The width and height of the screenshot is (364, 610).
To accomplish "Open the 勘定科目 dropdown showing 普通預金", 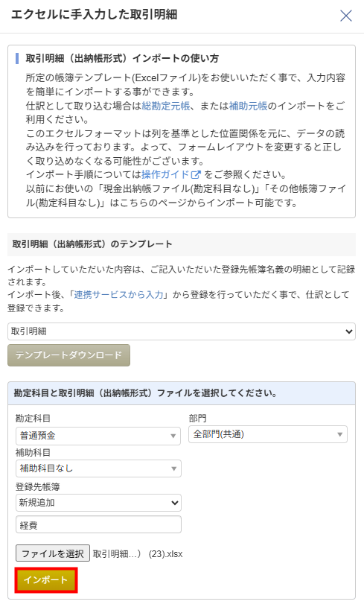I will point(98,436).
